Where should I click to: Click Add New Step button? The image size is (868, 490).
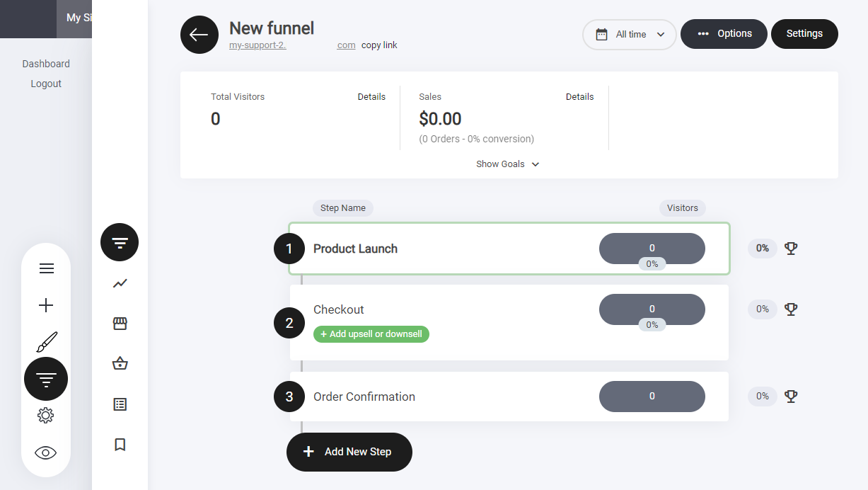pyautogui.click(x=349, y=452)
